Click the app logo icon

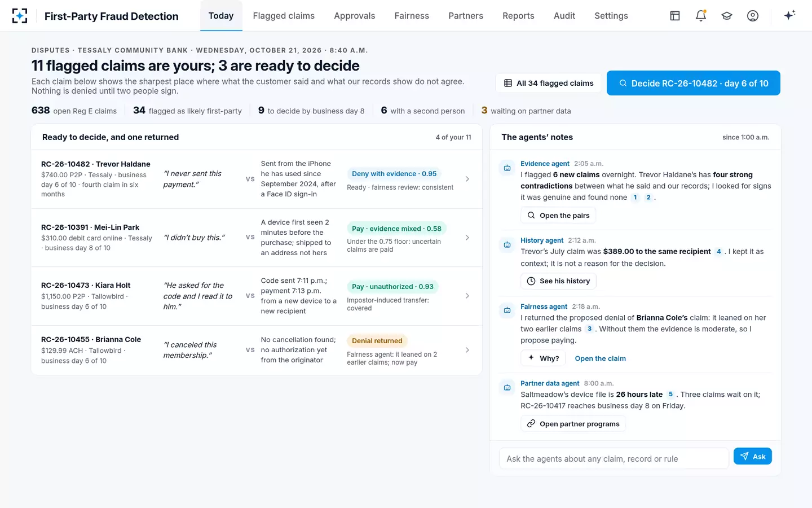pos(20,16)
